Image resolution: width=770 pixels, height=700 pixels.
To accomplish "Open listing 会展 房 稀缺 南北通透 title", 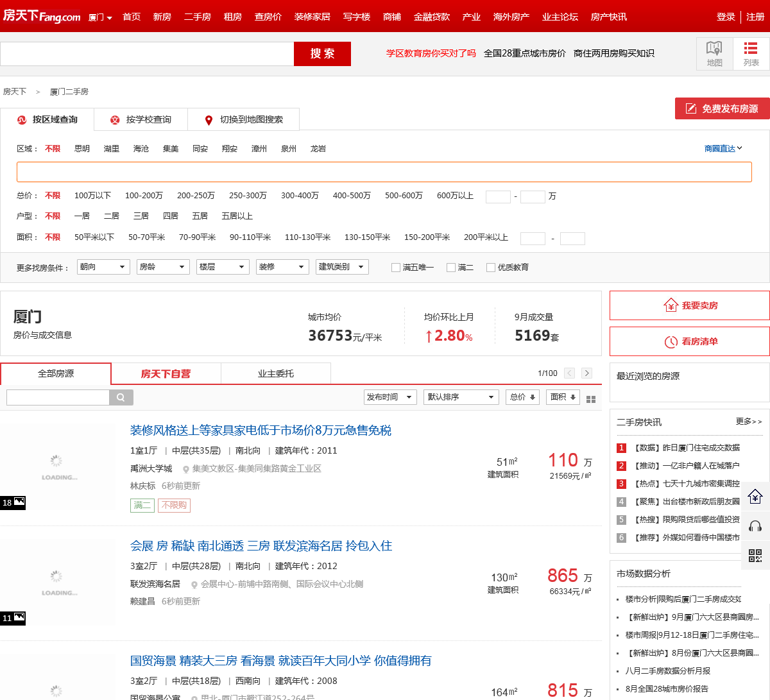I will click(x=261, y=546).
